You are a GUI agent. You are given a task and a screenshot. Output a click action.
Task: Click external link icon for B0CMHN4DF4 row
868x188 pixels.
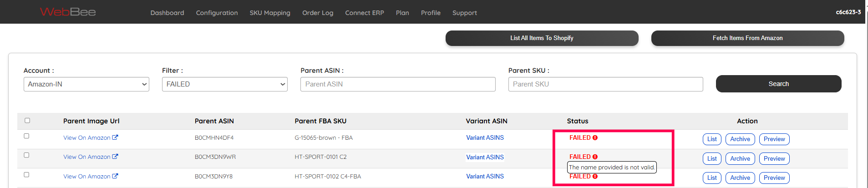115,137
